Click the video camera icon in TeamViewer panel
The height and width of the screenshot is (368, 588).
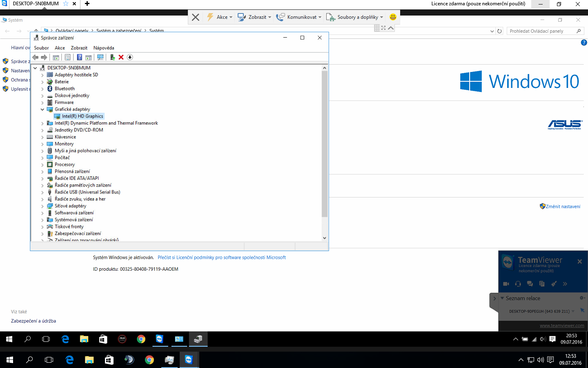506,284
